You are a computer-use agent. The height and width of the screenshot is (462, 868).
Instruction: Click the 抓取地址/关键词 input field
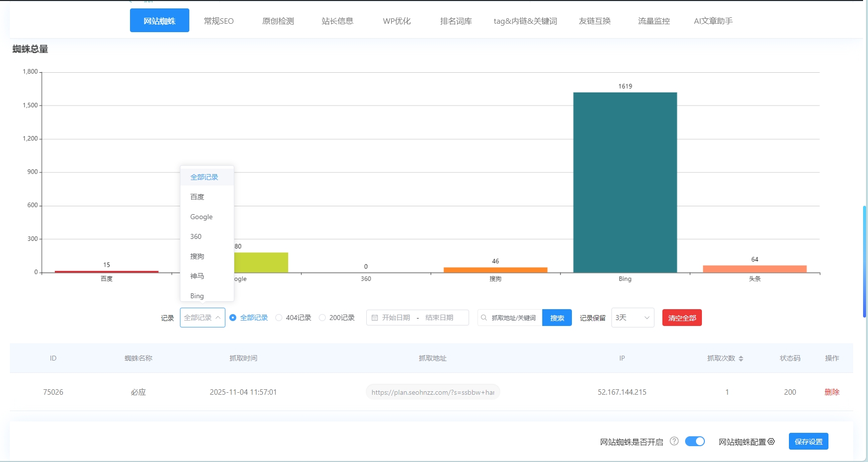(512, 318)
